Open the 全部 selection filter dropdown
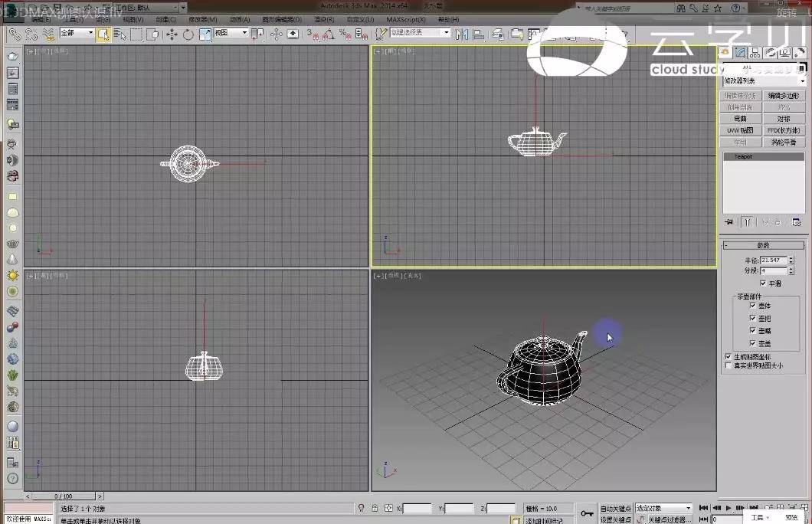This screenshot has width=812, height=524. pyautogui.click(x=77, y=33)
